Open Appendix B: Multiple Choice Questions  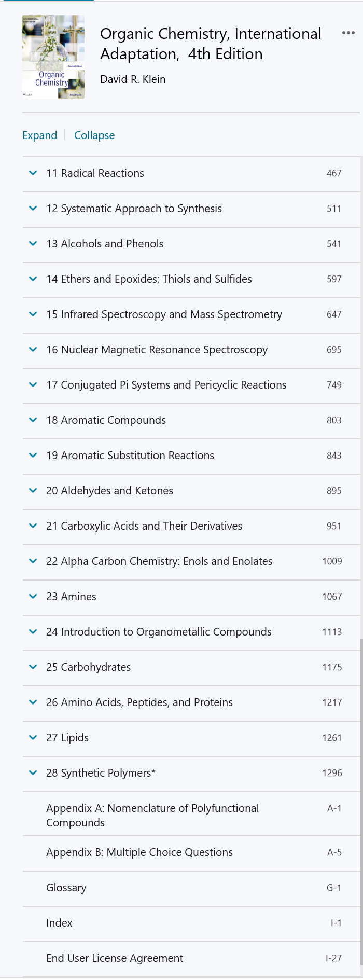click(x=139, y=852)
